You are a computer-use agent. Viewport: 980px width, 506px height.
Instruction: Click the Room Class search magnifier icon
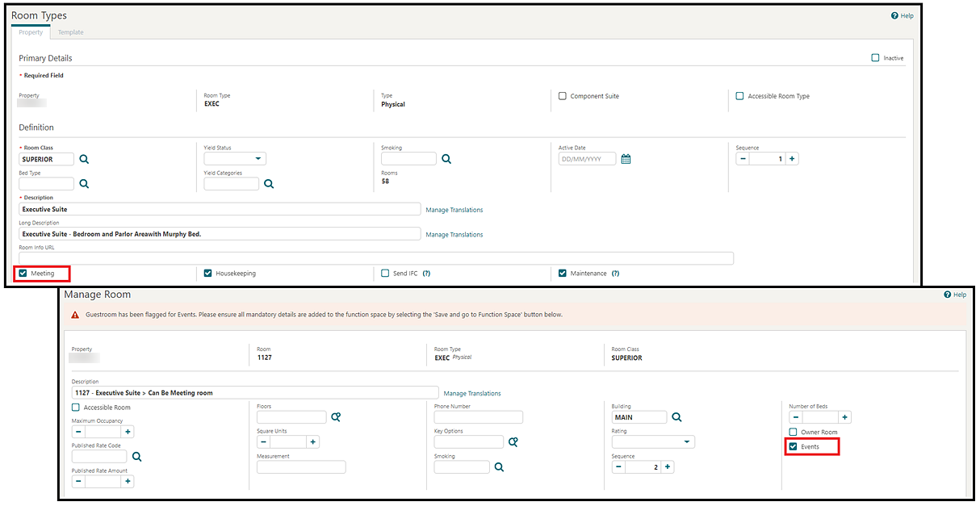pyautogui.click(x=84, y=159)
